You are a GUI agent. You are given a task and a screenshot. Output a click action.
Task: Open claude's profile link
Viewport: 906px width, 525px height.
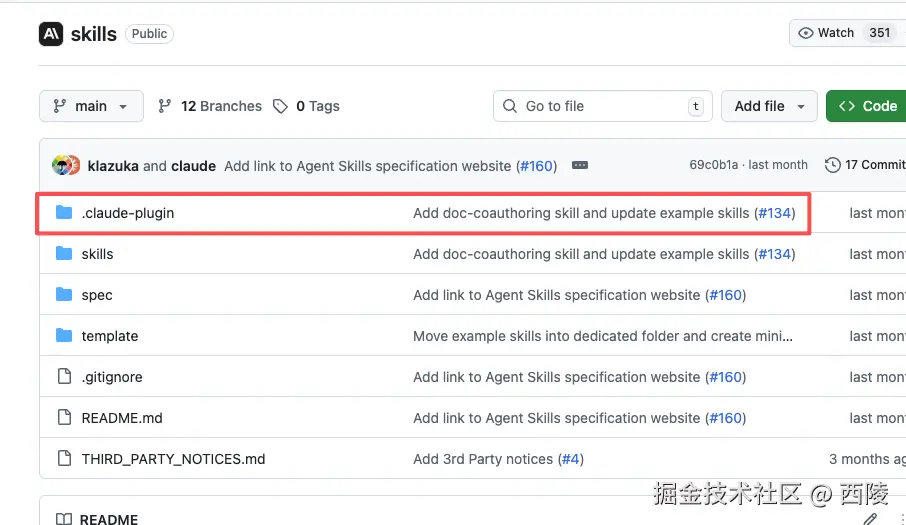(x=194, y=166)
